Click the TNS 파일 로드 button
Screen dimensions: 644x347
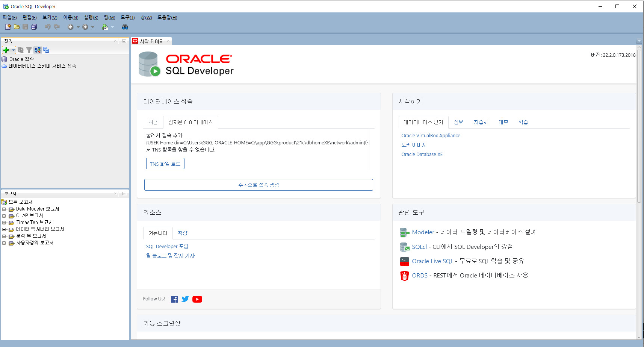click(165, 164)
